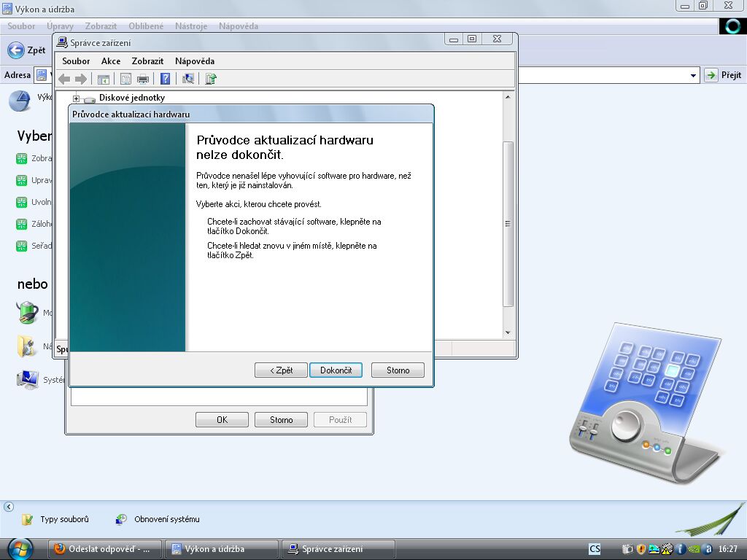This screenshot has height=560, width=747.
Task: Click the Dokončit button in the wizard
Action: pos(336,370)
